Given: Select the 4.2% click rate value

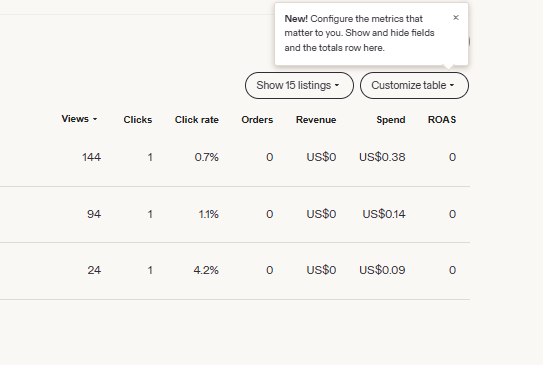Looking at the screenshot, I should [206, 270].
